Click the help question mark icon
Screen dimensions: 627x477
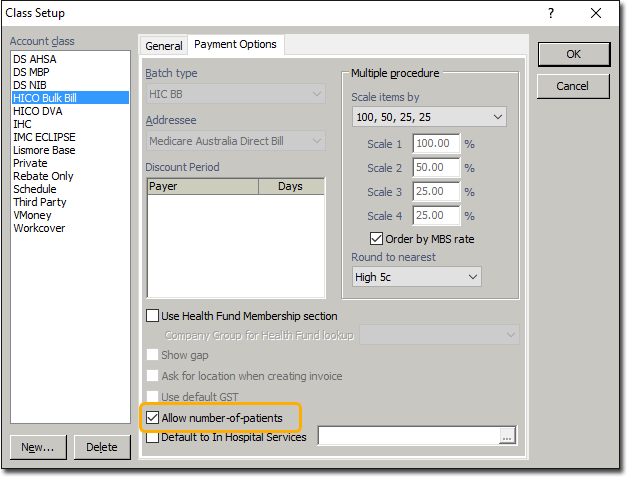[x=551, y=14]
